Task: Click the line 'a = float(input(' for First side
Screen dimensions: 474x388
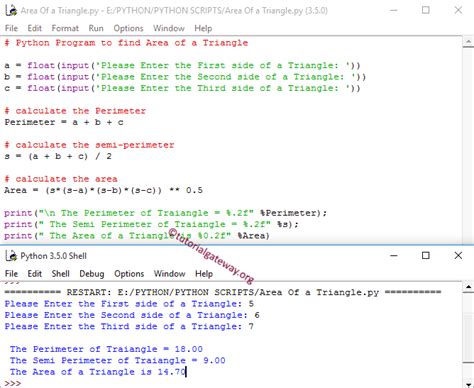Action: tap(182, 66)
